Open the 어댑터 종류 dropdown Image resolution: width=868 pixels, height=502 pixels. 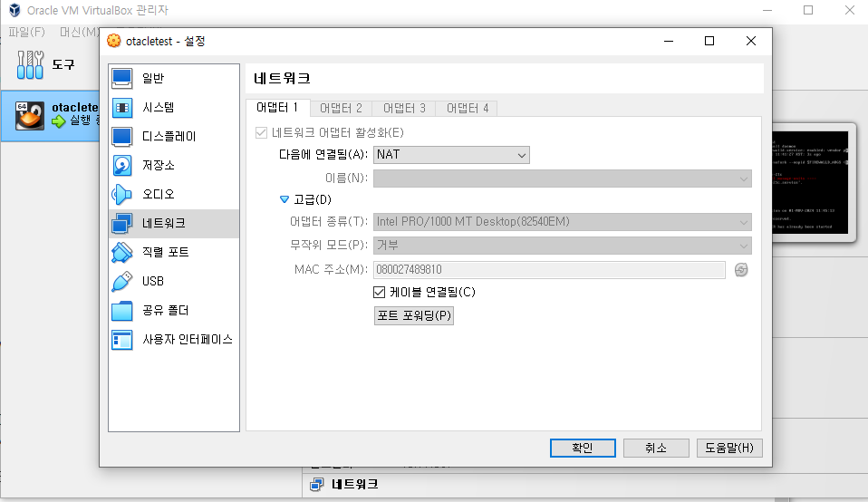coord(563,222)
